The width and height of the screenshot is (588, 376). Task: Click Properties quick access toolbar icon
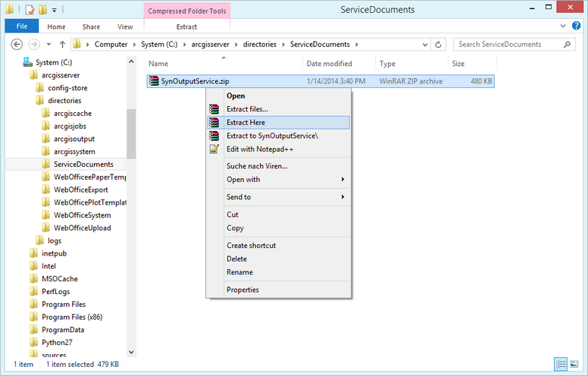(30, 10)
